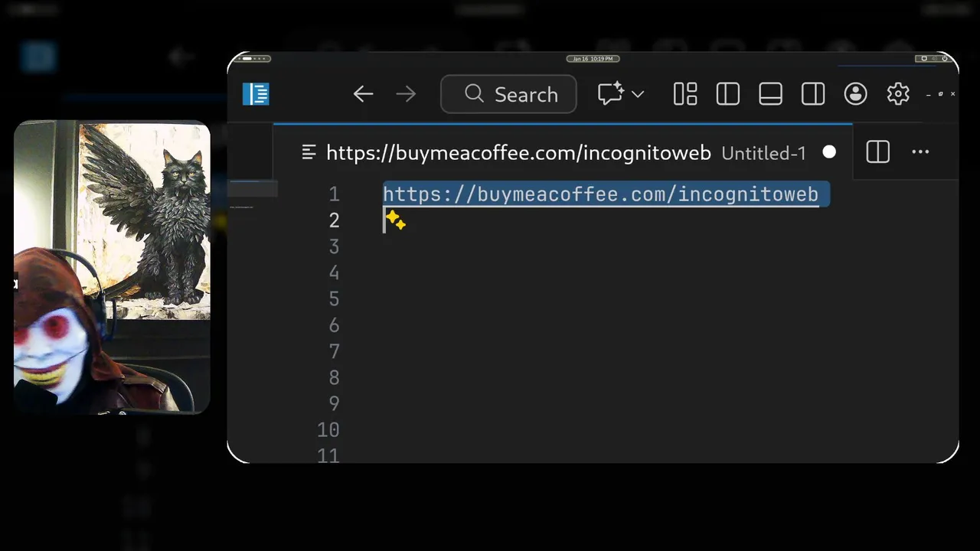This screenshot has width=980, height=551.
Task: Click line number 5 in gutter
Action: (x=334, y=298)
